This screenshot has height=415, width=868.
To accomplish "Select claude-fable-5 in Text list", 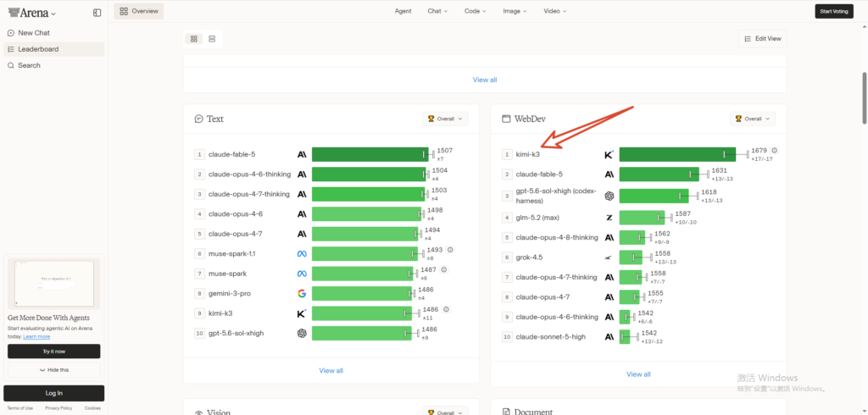I will click(232, 154).
